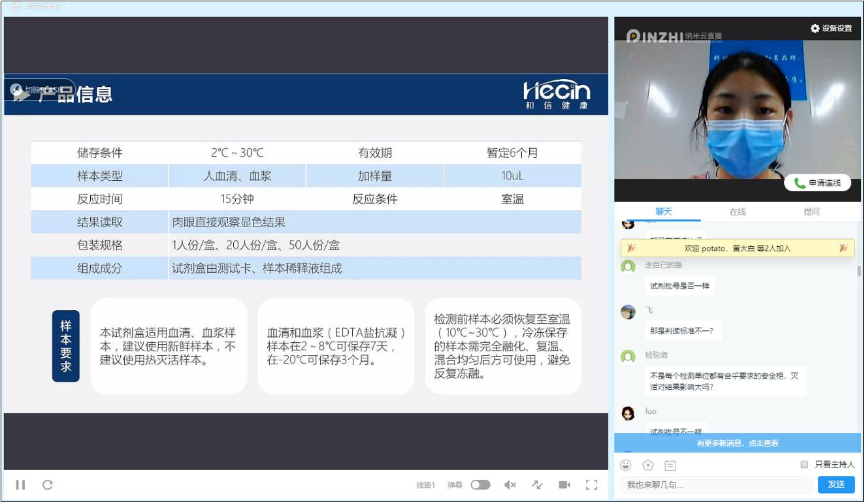Toggle the 弹幕 danmaku switch
The width and height of the screenshot is (865, 504).
pyautogui.click(x=480, y=485)
